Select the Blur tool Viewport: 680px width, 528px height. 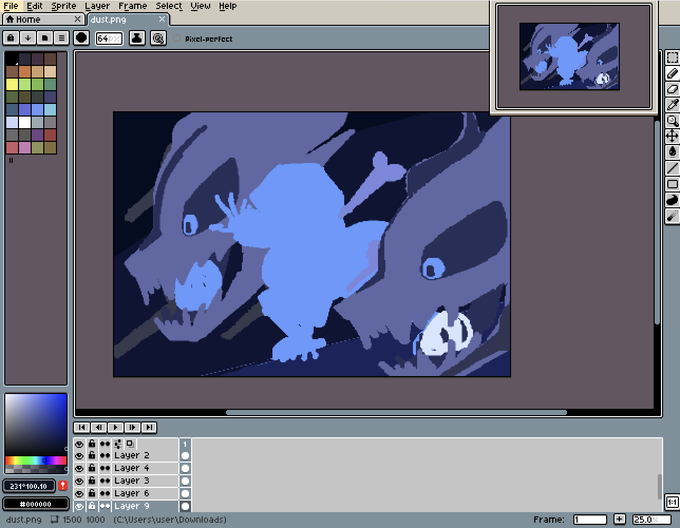click(x=672, y=216)
